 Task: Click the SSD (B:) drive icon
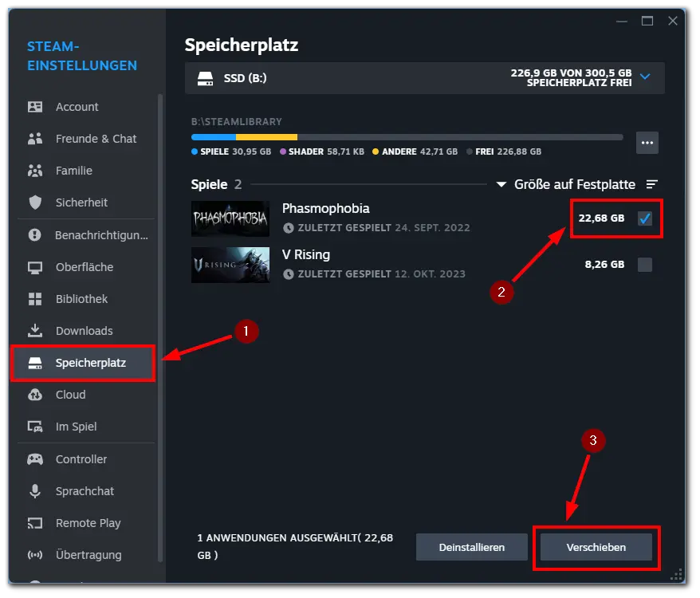(206, 79)
